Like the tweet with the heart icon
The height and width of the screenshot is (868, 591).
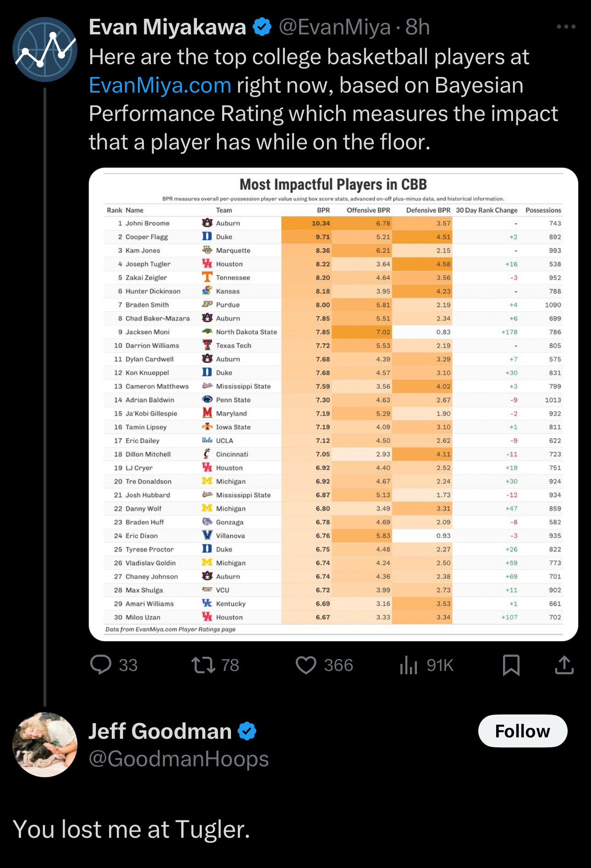306,665
